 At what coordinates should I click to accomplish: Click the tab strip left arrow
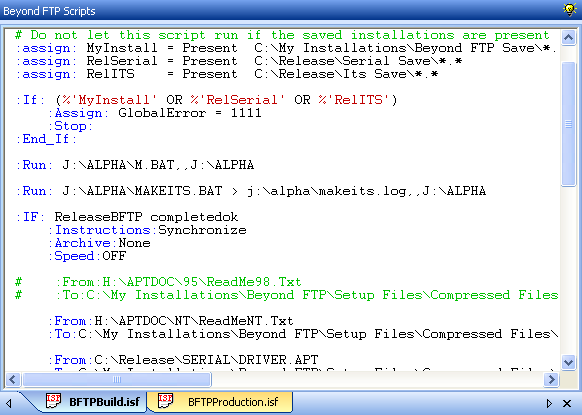9,403
